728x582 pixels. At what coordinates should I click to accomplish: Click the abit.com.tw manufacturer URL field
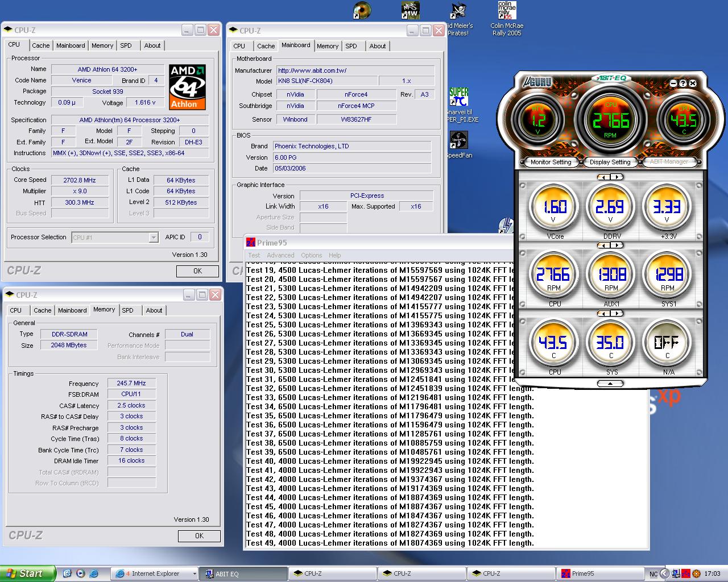[355, 70]
